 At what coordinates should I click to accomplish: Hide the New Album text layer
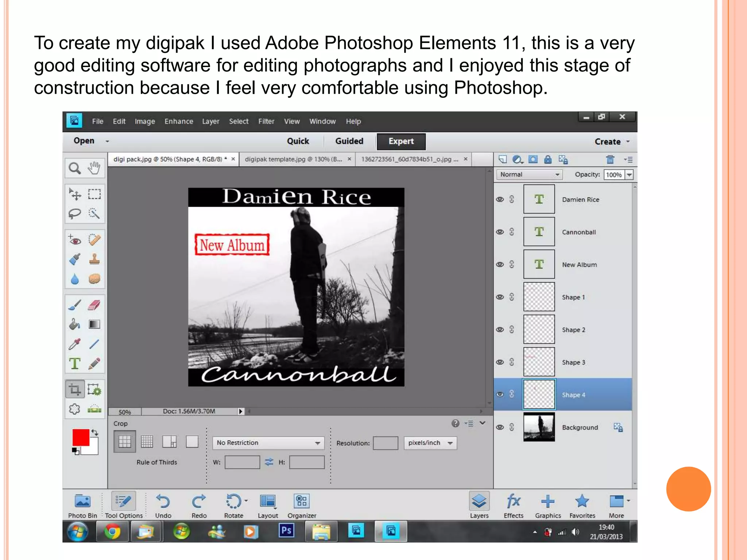pyautogui.click(x=500, y=264)
